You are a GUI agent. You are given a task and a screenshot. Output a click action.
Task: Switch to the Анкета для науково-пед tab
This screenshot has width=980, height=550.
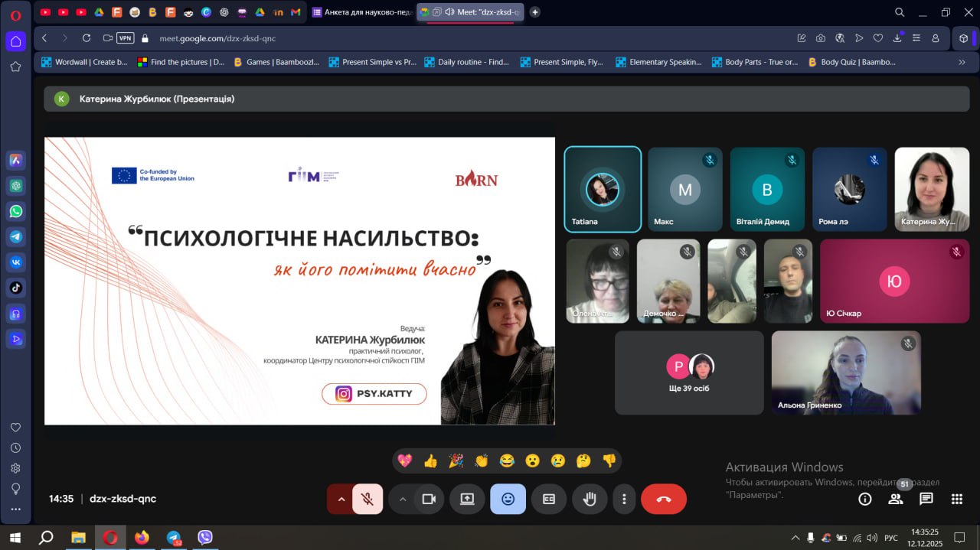click(x=363, y=12)
